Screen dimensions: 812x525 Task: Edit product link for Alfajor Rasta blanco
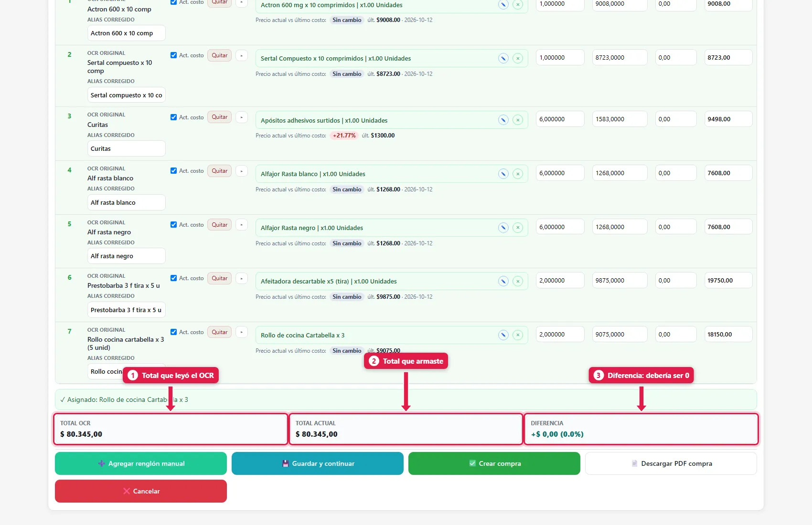503,174
